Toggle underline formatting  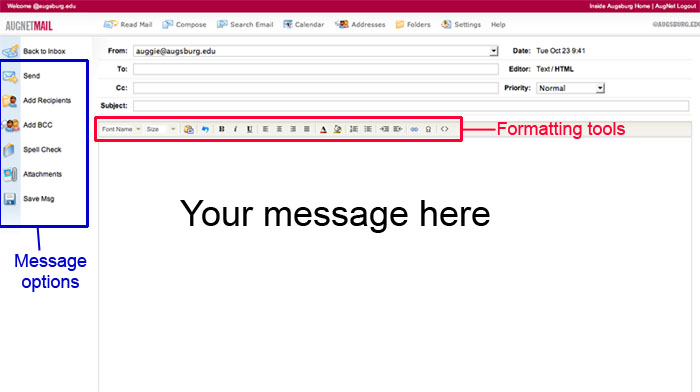point(250,129)
